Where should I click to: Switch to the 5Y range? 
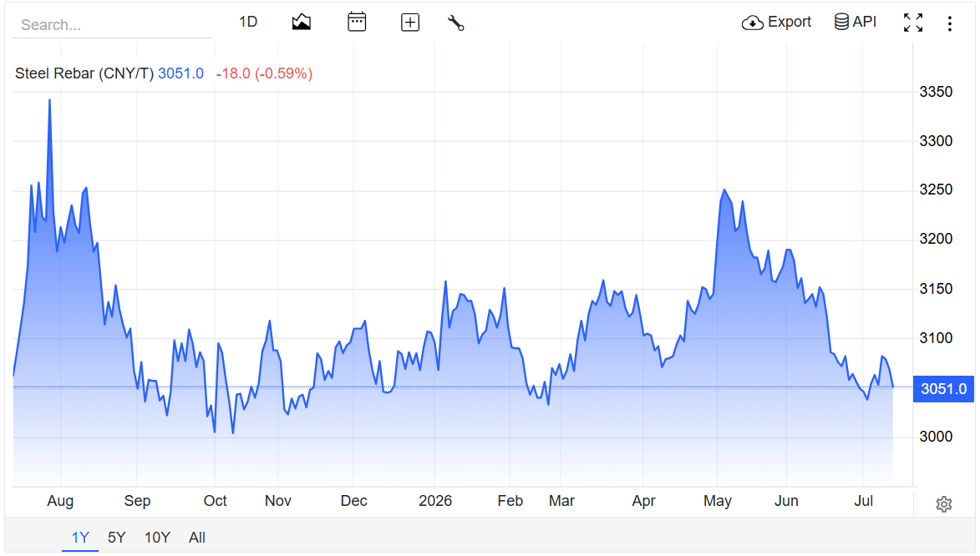coord(117,538)
